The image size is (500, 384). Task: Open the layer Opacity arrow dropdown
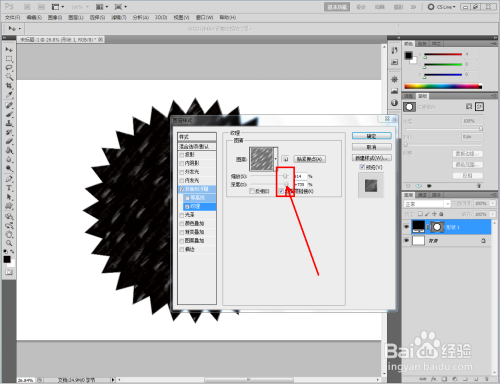pyautogui.click(x=493, y=203)
